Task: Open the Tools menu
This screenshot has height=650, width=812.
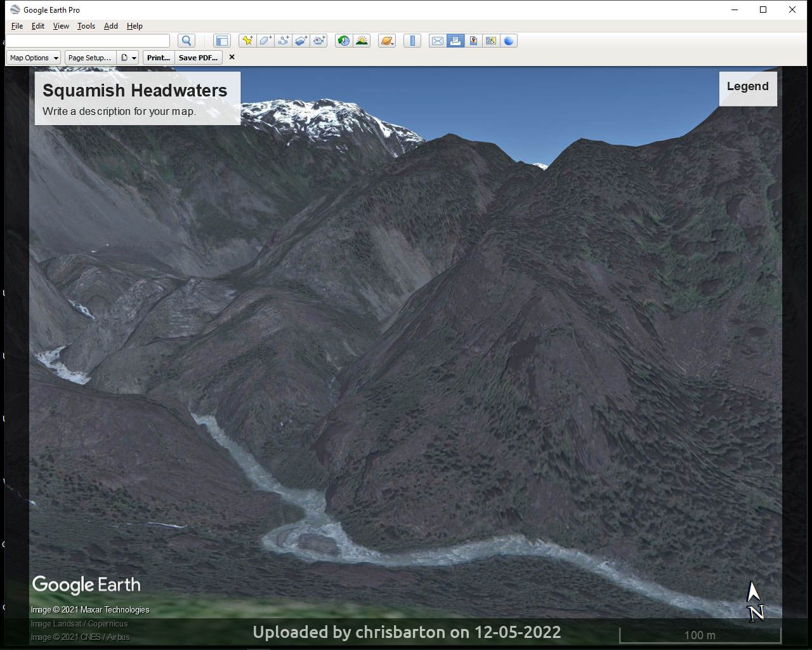Action: click(x=86, y=26)
